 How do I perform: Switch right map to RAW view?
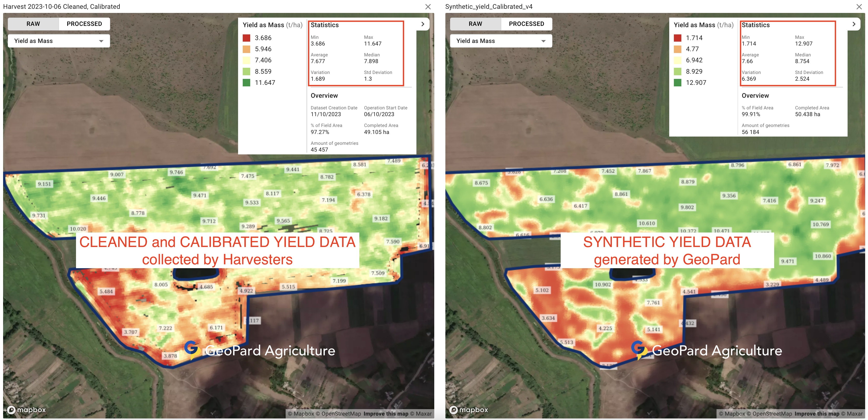pyautogui.click(x=475, y=24)
